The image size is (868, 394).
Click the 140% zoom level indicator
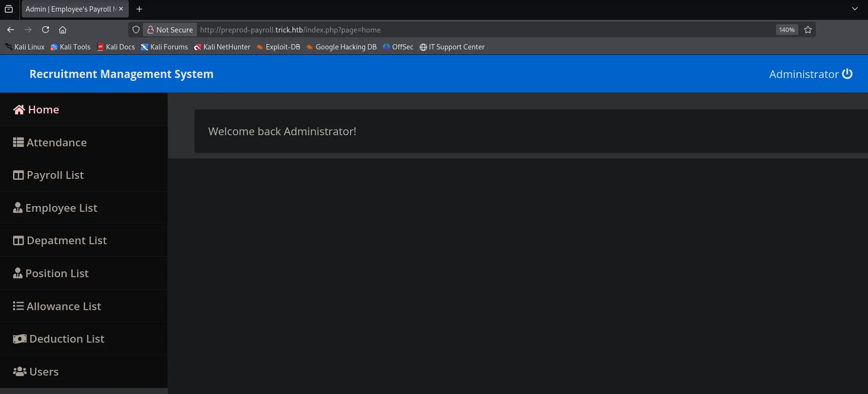(787, 30)
